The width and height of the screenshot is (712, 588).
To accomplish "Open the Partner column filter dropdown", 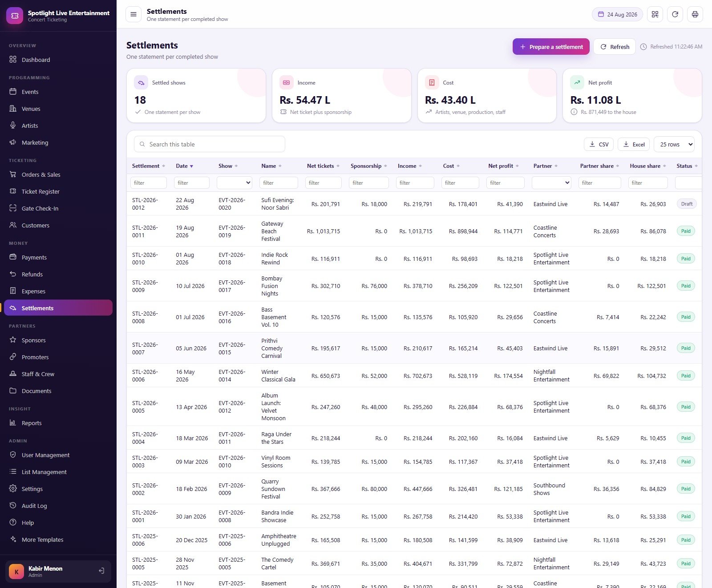I will point(551,182).
